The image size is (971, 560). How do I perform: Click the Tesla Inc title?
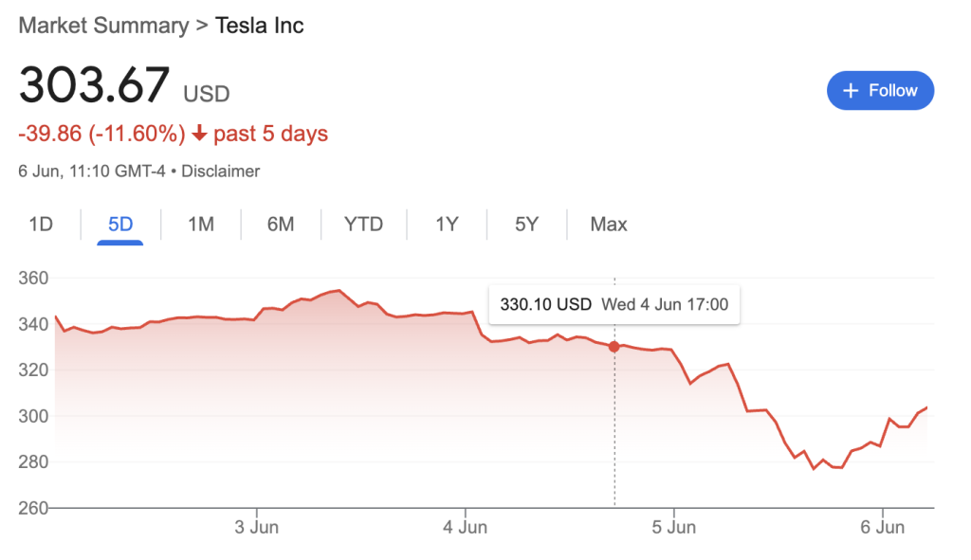259,26
